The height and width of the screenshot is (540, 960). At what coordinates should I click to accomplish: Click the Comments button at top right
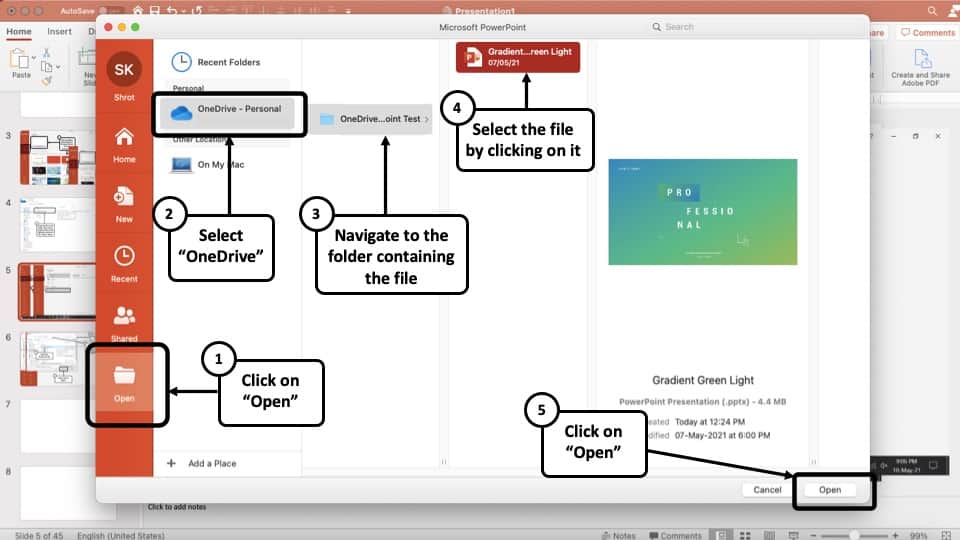coord(927,32)
